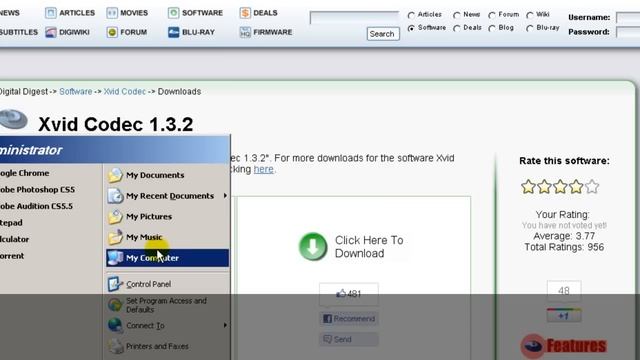Click the Search button
Image resolution: width=640 pixels, height=360 pixels.
coord(382,34)
